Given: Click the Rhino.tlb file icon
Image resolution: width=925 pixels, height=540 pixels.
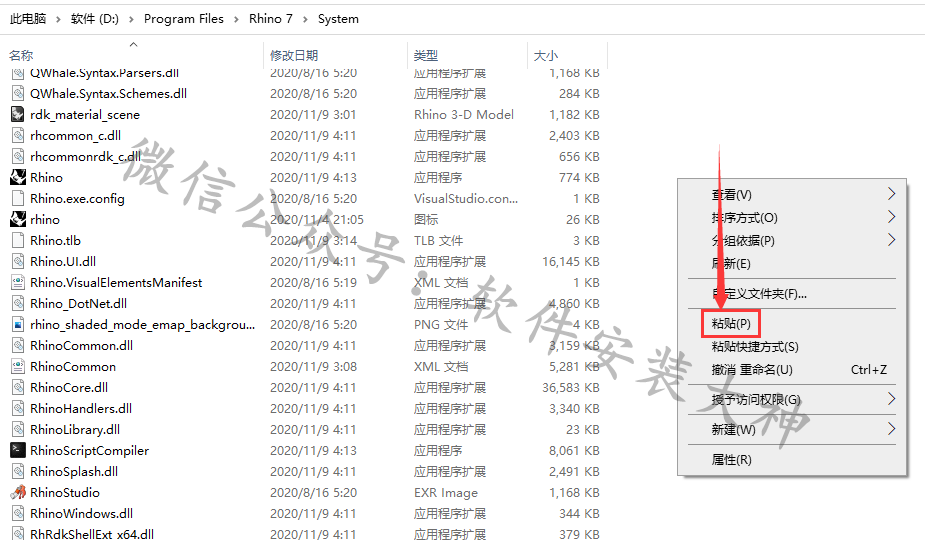Looking at the screenshot, I should [x=18, y=240].
